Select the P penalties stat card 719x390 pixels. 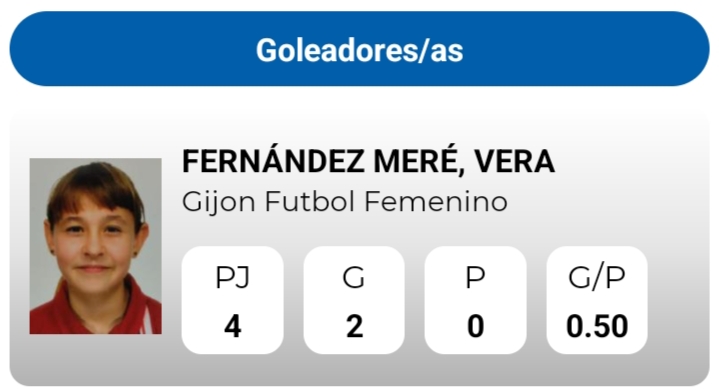pyautogui.click(x=476, y=300)
